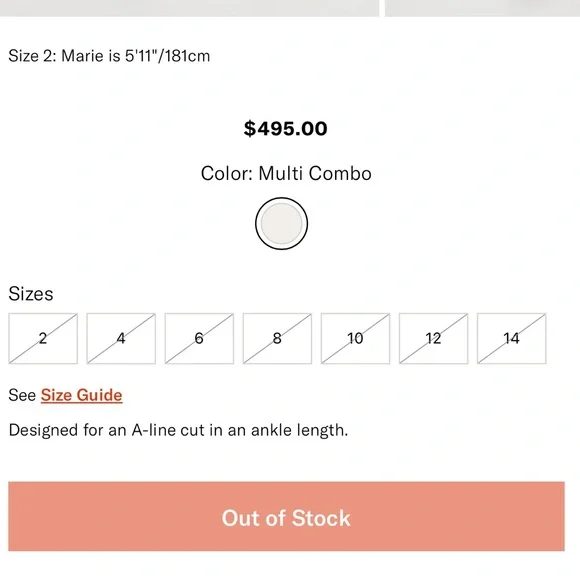Click the $495.00 price text

point(286,129)
